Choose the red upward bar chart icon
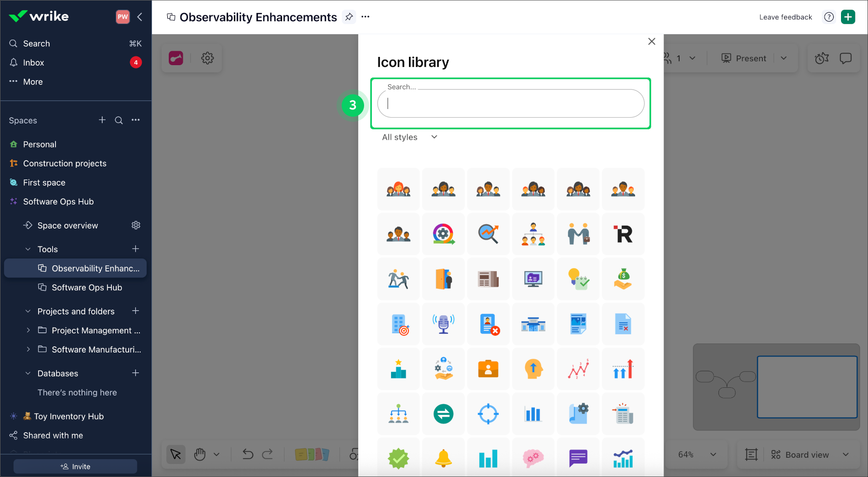 point(623,369)
